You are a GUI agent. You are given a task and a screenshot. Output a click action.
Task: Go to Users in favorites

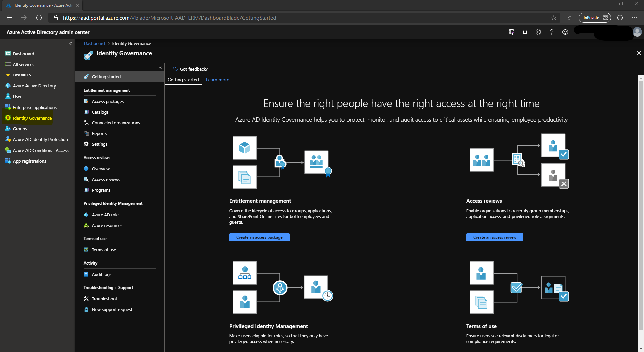pos(14,97)
